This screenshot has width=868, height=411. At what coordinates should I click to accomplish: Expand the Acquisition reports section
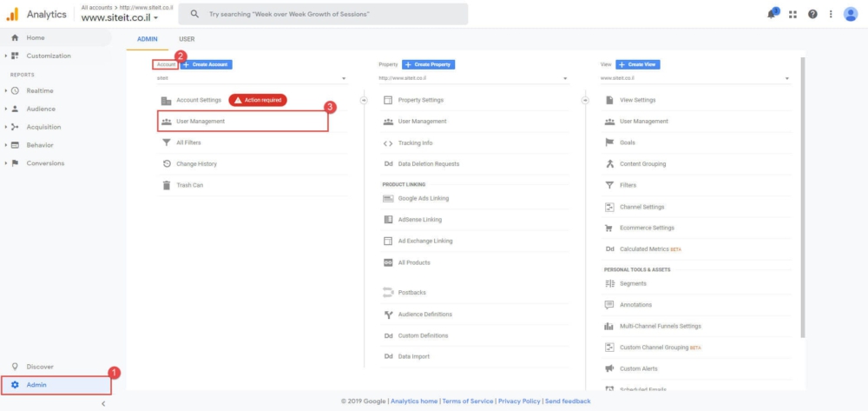click(x=5, y=127)
